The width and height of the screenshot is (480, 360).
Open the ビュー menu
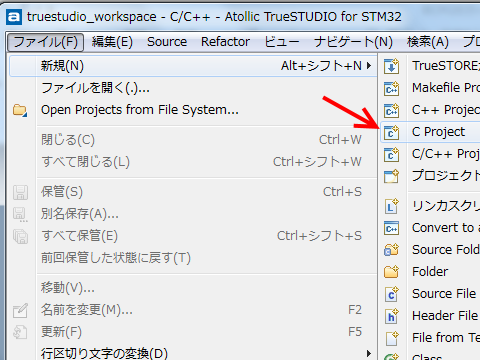tap(282, 42)
